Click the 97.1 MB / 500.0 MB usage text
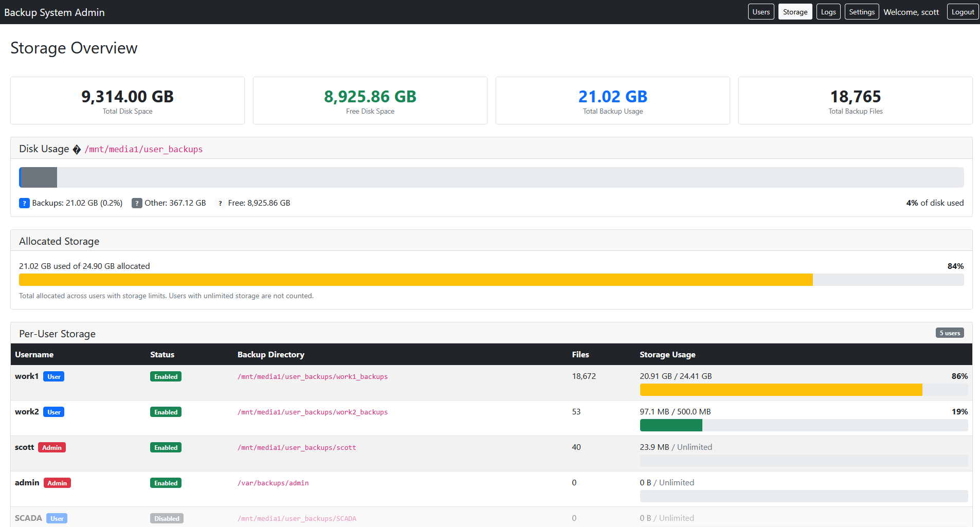Screen dimensions: 980x527 675,412
